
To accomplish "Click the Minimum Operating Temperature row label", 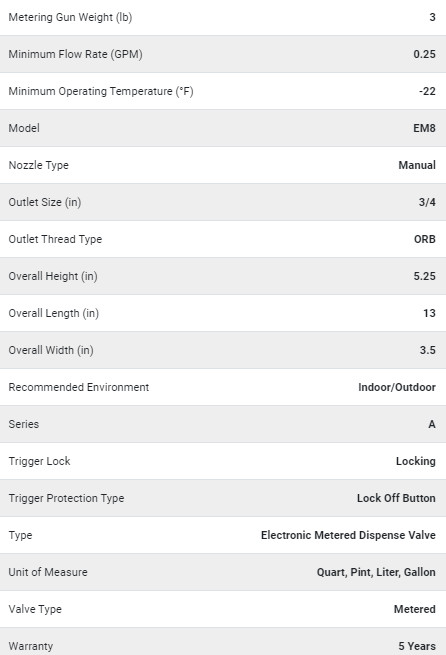I will (x=101, y=91).
